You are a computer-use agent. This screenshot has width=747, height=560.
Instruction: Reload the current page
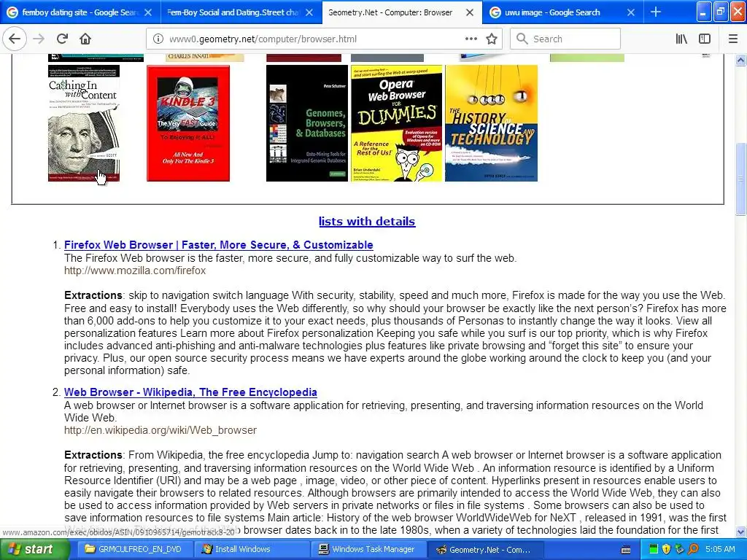coord(62,39)
